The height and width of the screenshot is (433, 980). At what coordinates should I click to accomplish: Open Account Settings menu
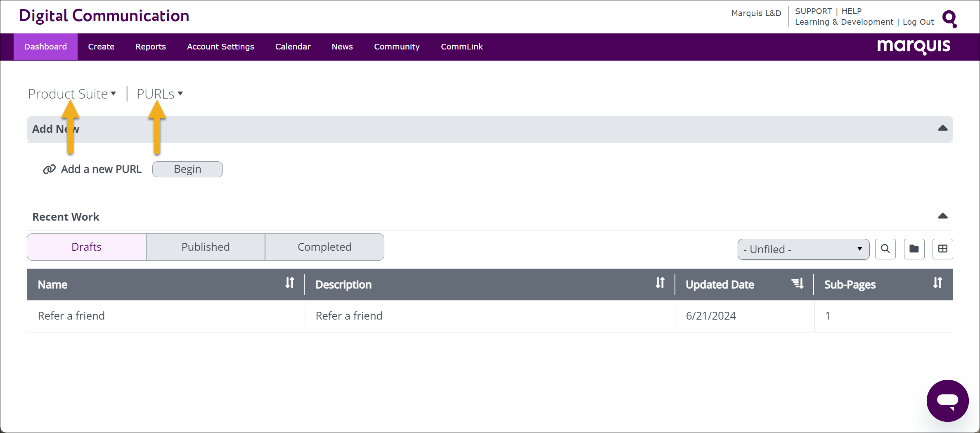coord(220,47)
